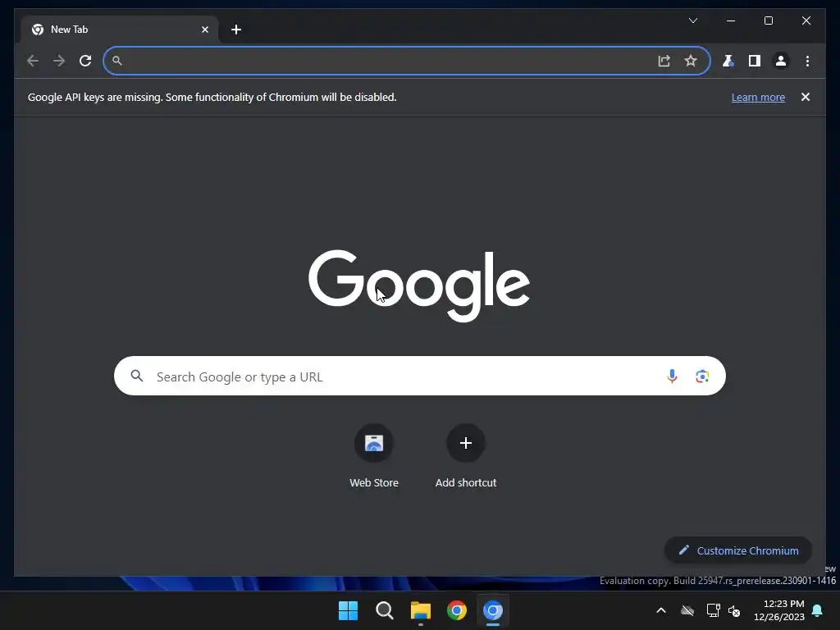The image size is (840, 630).
Task: Start voice search with microphone icon
Action: [x=672, y=376]
